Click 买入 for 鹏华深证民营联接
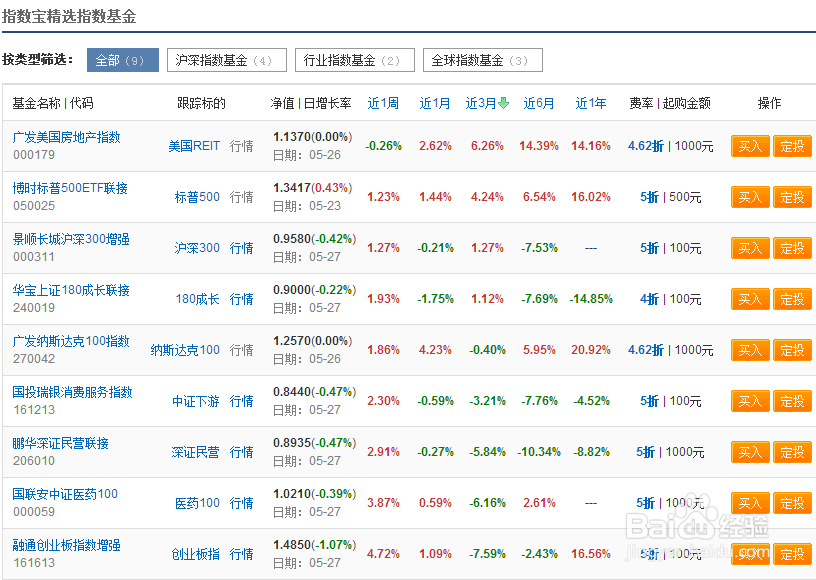Image resolution: width=816 pixels, height=580 pixels. 750,452
